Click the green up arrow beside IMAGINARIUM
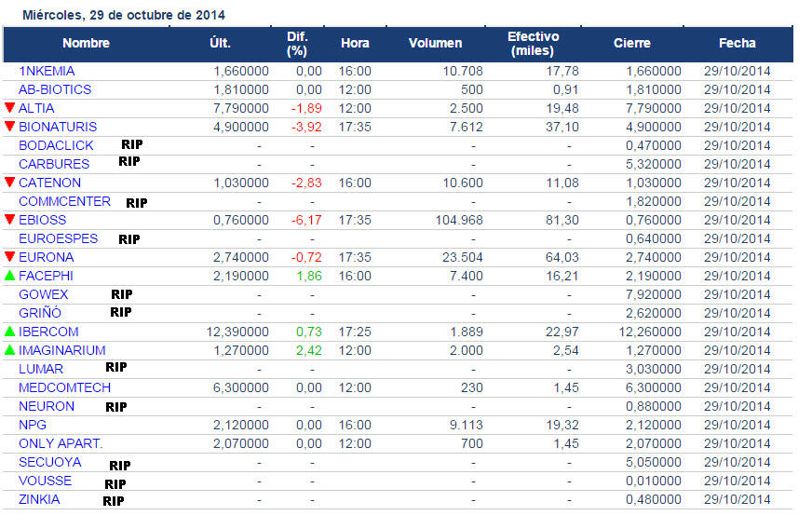The width and height of the screenshot is (812, 529). (10, 350)
